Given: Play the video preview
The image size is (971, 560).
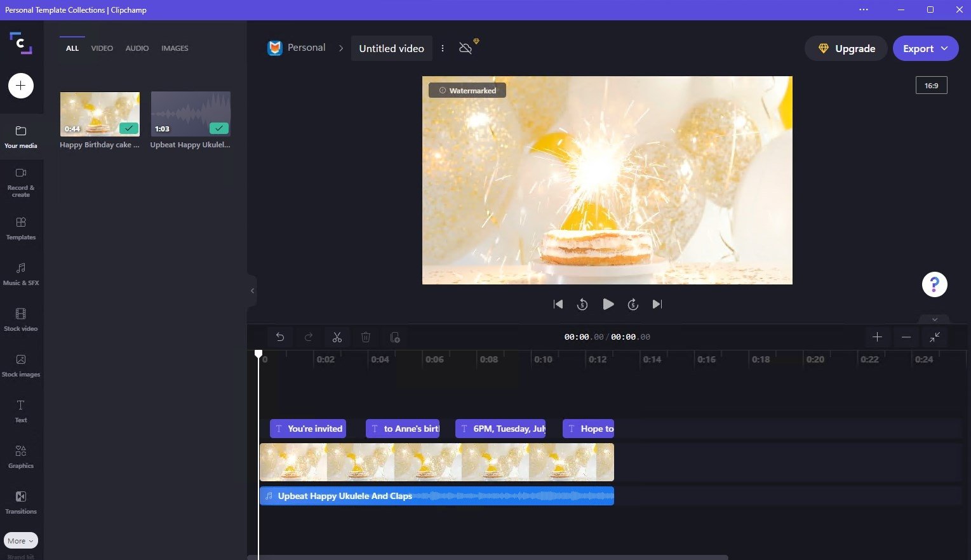Looking at the screenshot, I should pos(608,304).
